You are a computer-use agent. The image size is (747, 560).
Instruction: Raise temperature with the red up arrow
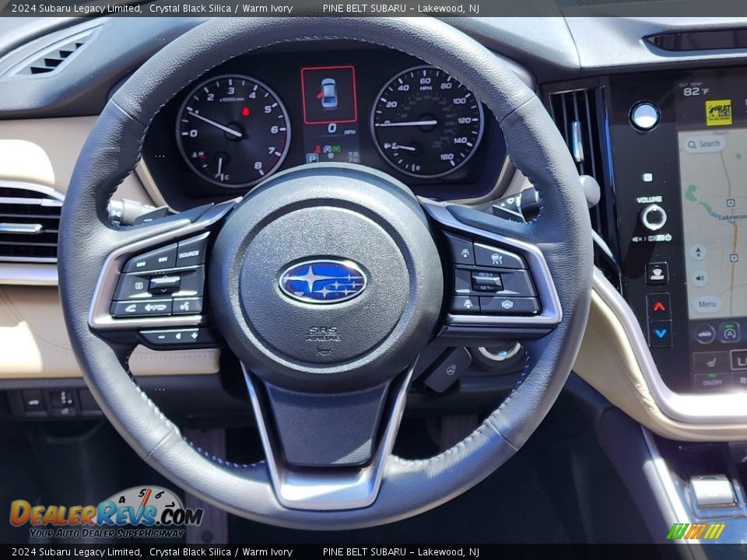tap(659, 306)
